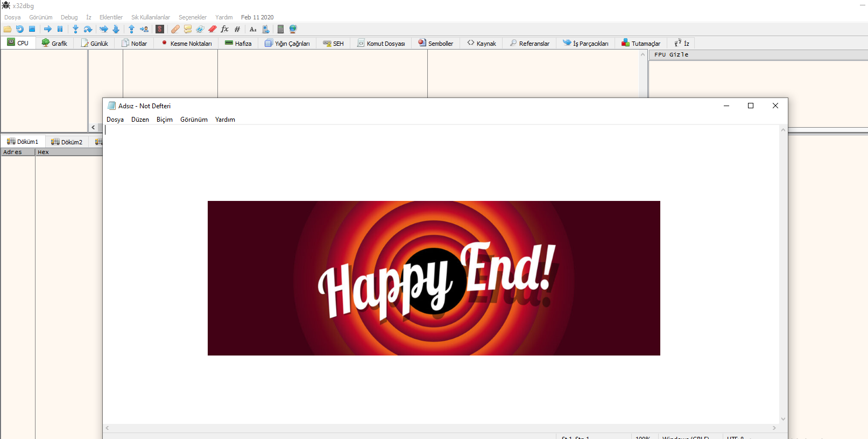Open the String references Az icon
This screenshot has height=439, width=868.
pos(253,29)
